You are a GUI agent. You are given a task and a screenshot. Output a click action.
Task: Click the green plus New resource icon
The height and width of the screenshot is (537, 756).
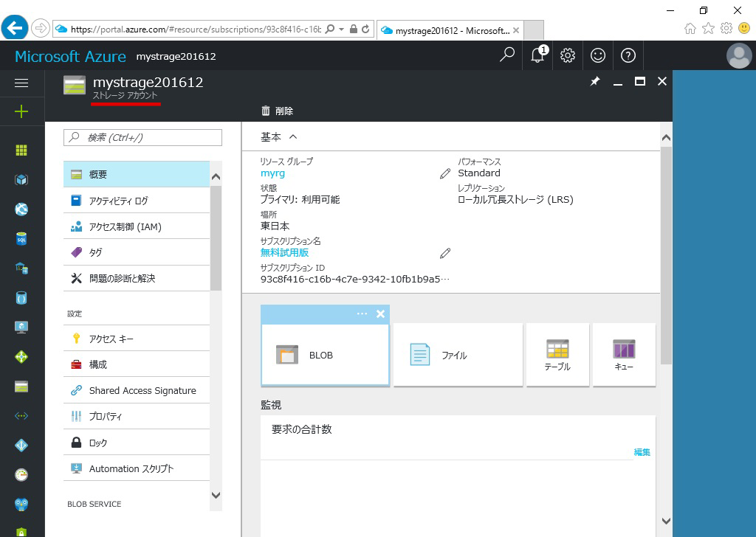click(21, 111)
